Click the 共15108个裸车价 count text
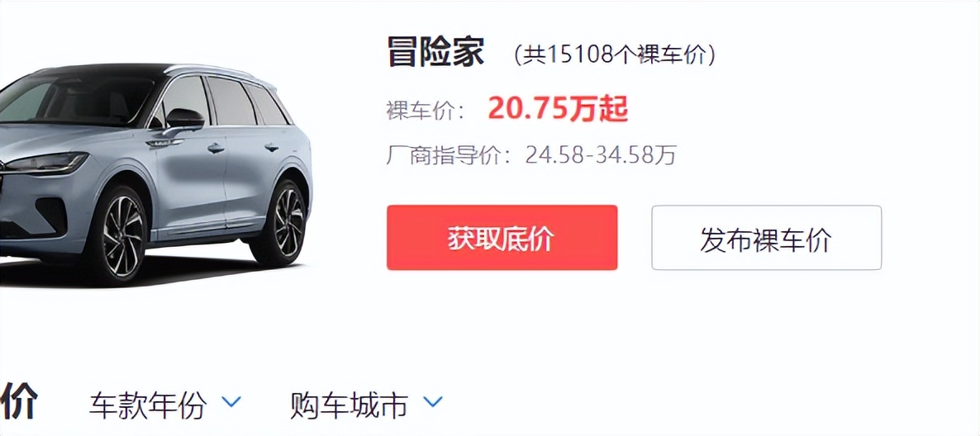The image size is (980, 436). tap(615, 54)
